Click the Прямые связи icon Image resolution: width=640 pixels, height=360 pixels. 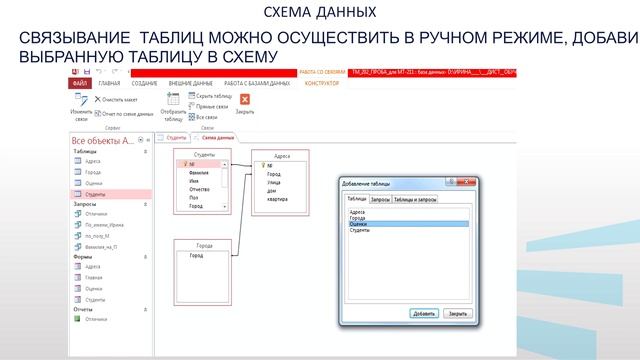coord(191,106)
